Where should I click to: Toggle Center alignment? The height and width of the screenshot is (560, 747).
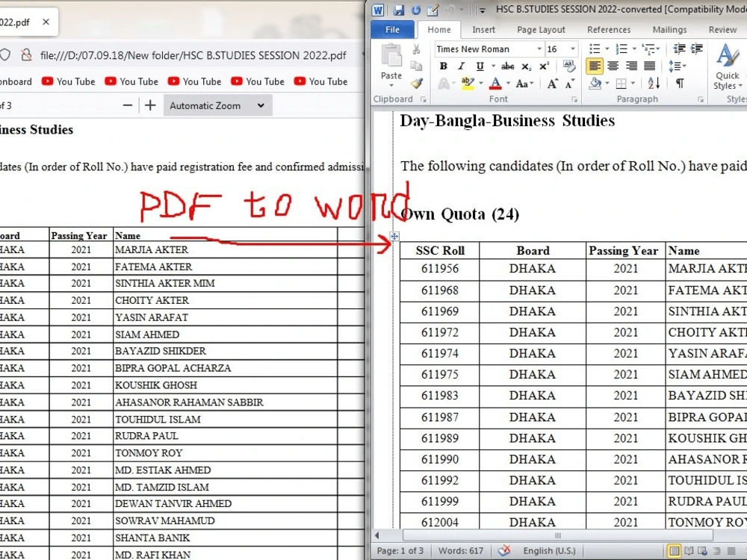pyautogui.click(x=613, y=66)
